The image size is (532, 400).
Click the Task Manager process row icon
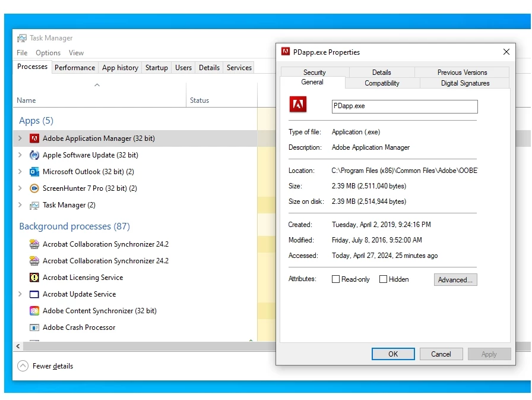pos(34,205)
